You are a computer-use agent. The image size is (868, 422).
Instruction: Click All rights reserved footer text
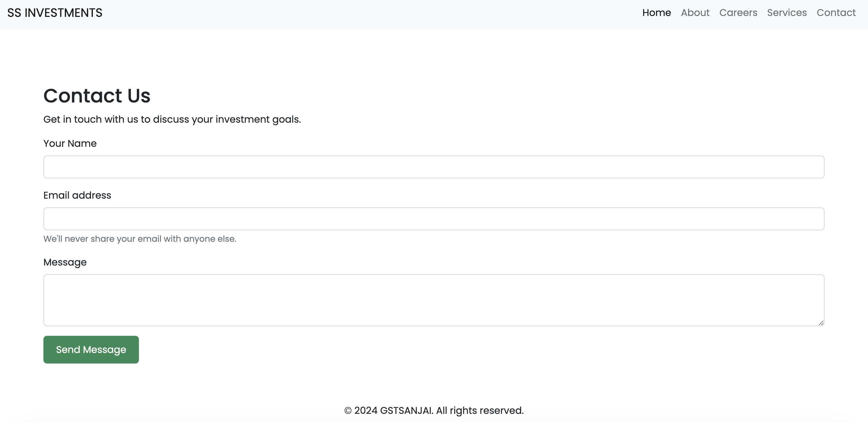pos(480,410)
